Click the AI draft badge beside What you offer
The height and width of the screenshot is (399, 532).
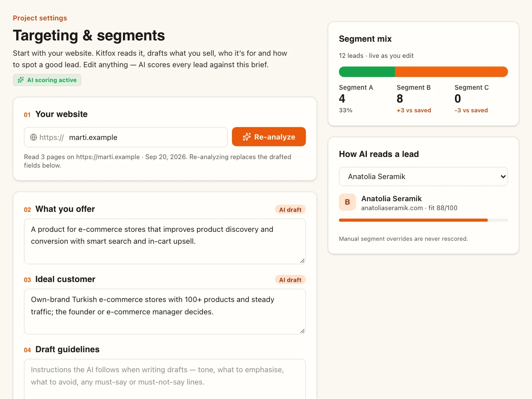(290, 210)
